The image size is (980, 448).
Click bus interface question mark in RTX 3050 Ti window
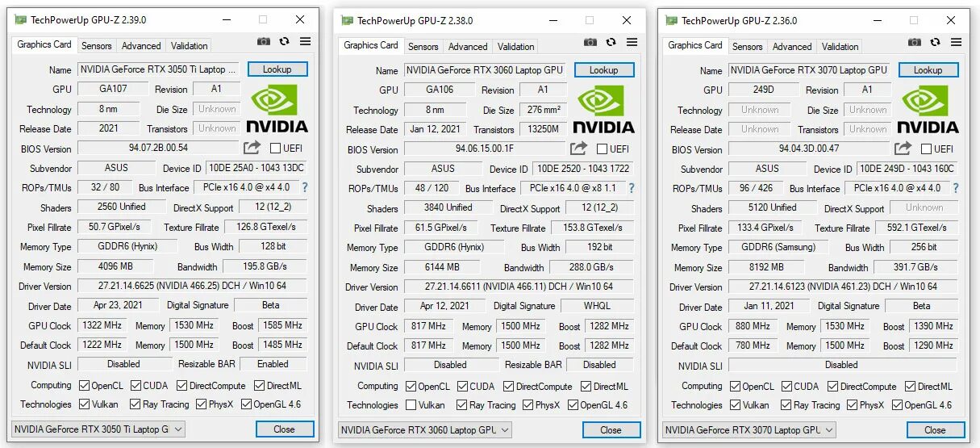pos(305,187)
